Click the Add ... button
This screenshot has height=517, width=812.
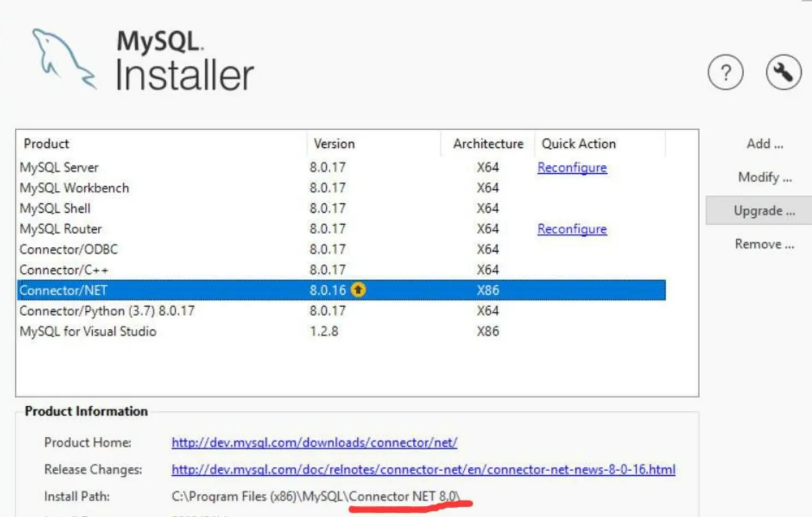pyautogui.click(x=765, y=144)
